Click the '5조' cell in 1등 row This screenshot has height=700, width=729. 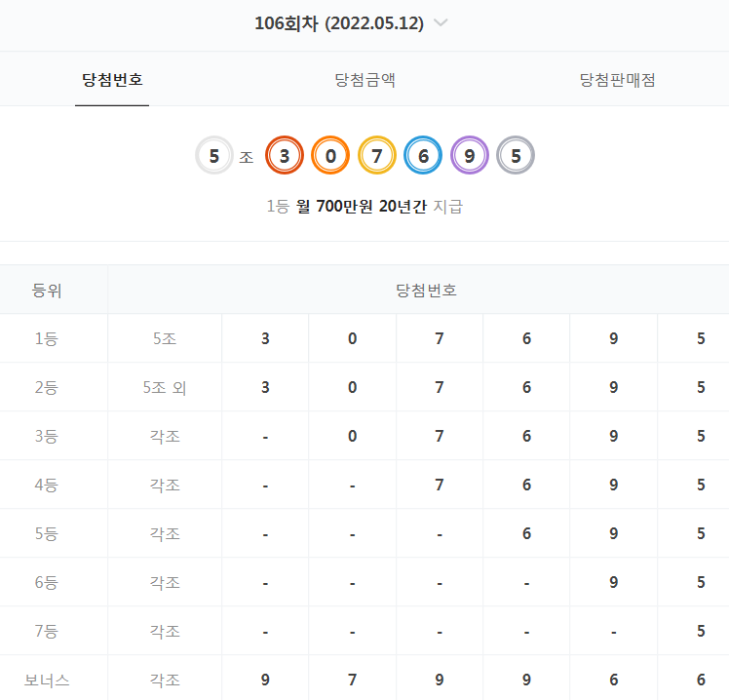[x=165, y=338]
